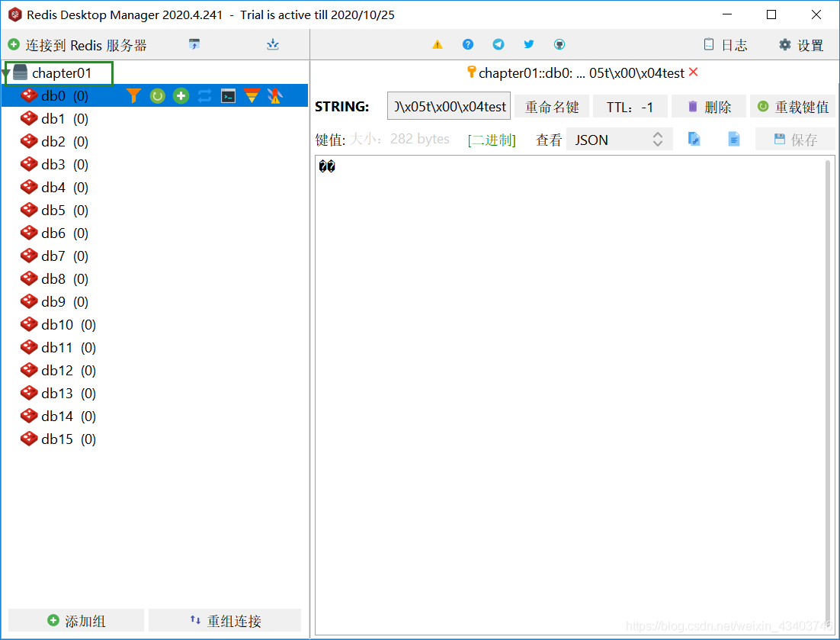This screenshot has width=840, height=640.
Task: Open the GitHub icon in the toolbar
Action: point(559,44)
